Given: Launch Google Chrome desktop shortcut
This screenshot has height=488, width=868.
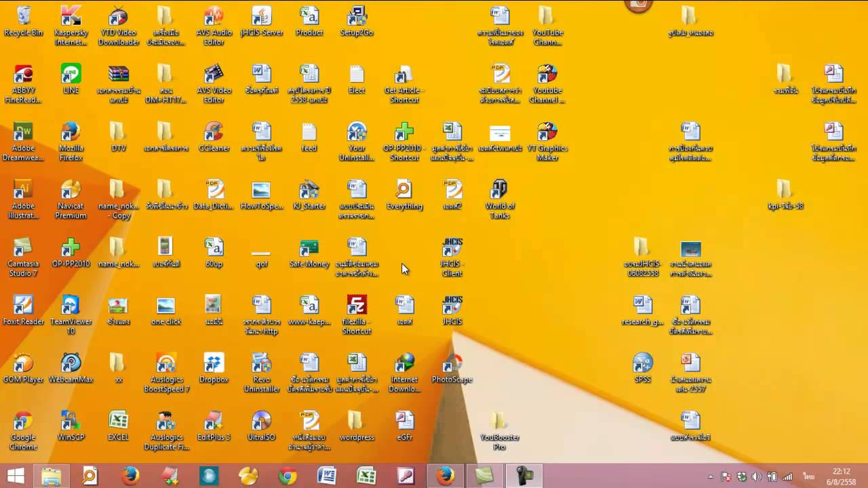Looking at the screenshot, I should pos(23,430).
